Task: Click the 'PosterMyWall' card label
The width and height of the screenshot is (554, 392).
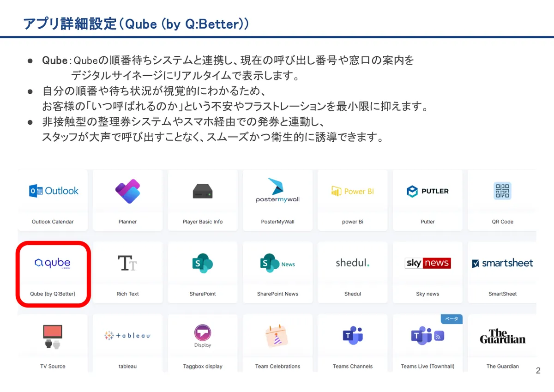Action: [x=277, y=222]
